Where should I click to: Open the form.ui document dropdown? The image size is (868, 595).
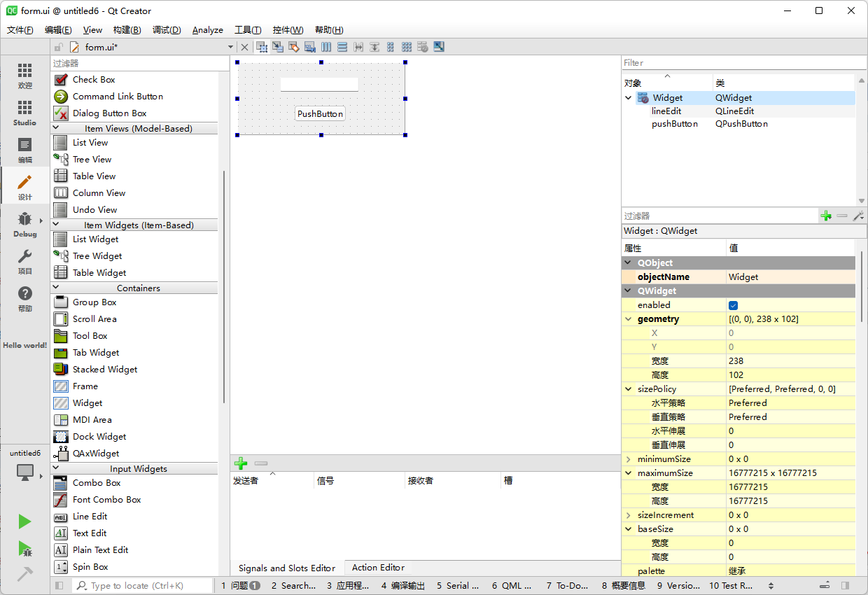pos(230,47)
